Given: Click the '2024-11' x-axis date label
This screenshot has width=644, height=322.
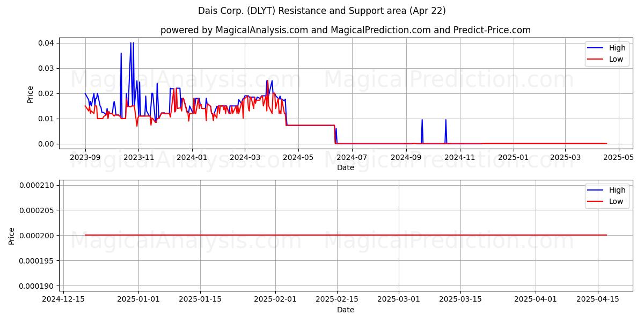Looking at the screenshot, I should coord(459,157).
